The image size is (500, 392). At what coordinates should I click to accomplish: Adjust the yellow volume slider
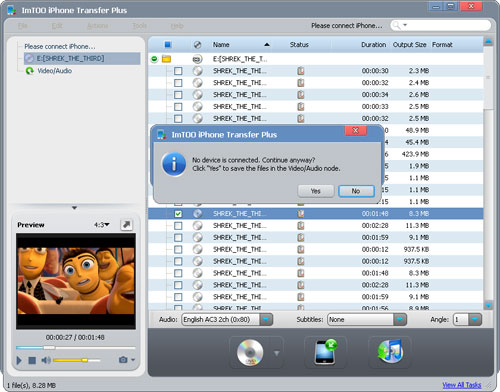[76, 360]
